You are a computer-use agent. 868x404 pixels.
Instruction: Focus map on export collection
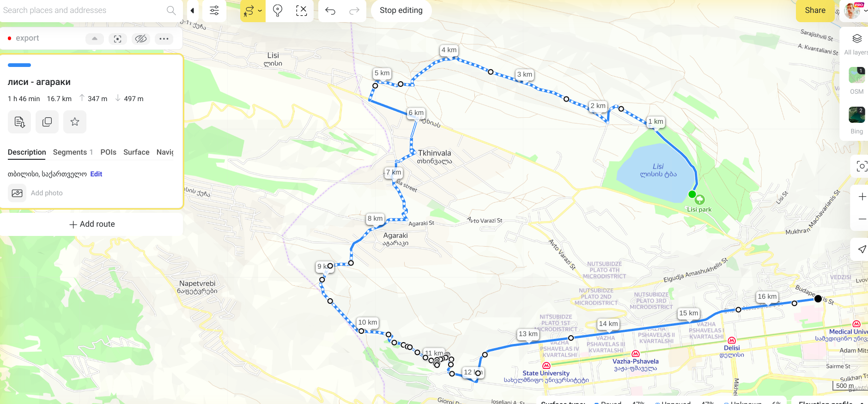[x=118, y=39]
